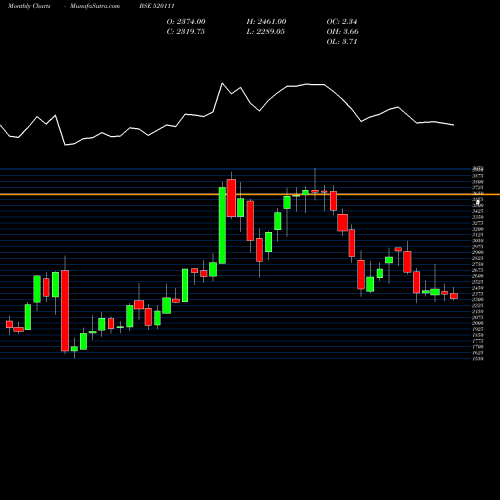Select the close value "C: 2319.75"
Viewport: 500px width, 500px height.
click(186, 32)
